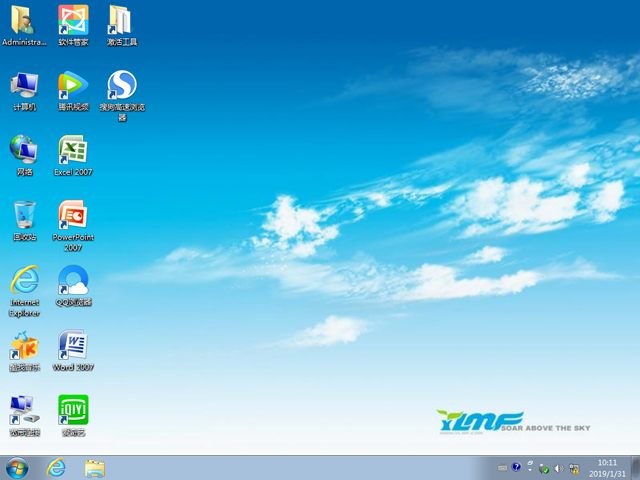
Task: Click the volume speaker tray icon
Action: [558, 467]
